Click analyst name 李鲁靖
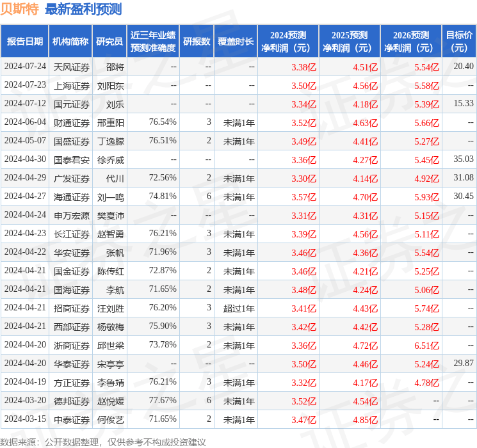The width and height of the screenshot is (477, 448). coord(110,383)
